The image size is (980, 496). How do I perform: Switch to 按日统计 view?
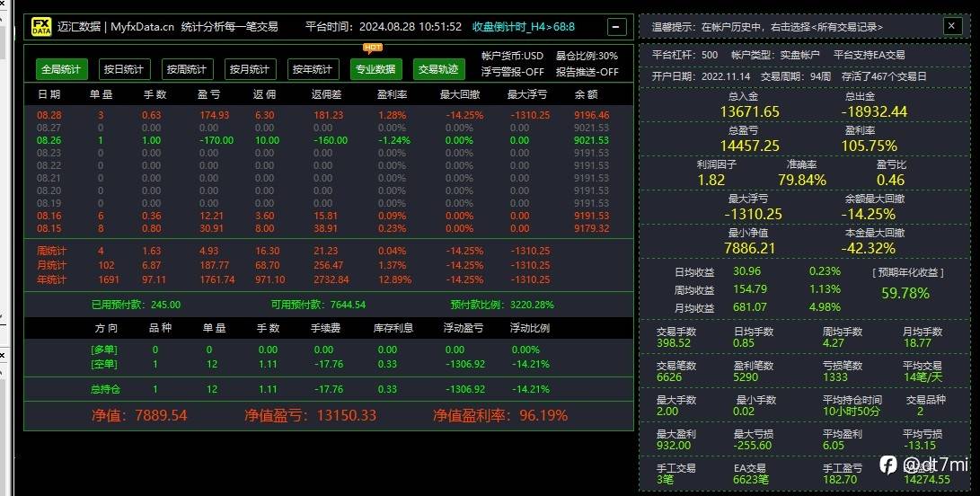click(x=124, y=69)
